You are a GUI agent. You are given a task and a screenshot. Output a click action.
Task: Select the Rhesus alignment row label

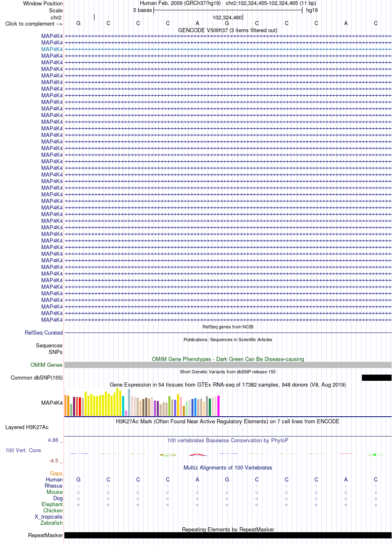(x=54, y=486)
